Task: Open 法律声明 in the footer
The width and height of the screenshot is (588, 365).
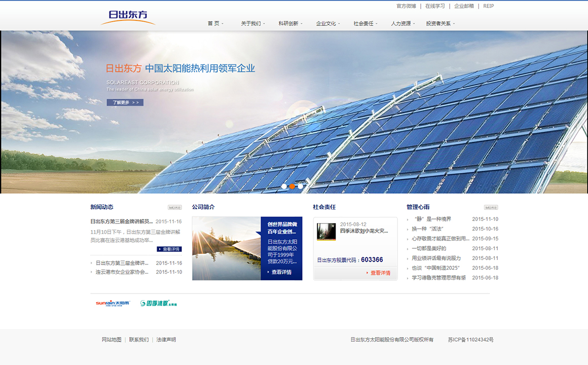Action: [166, 340]
